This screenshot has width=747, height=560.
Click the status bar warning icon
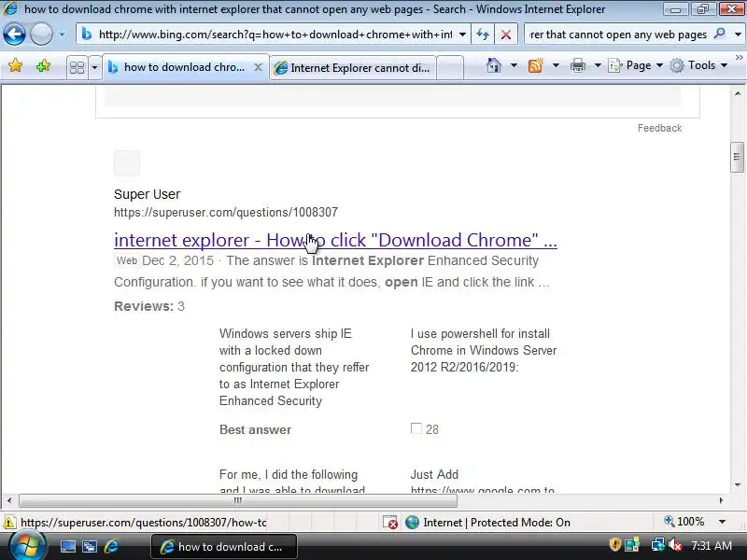click(x=8, y=523)
